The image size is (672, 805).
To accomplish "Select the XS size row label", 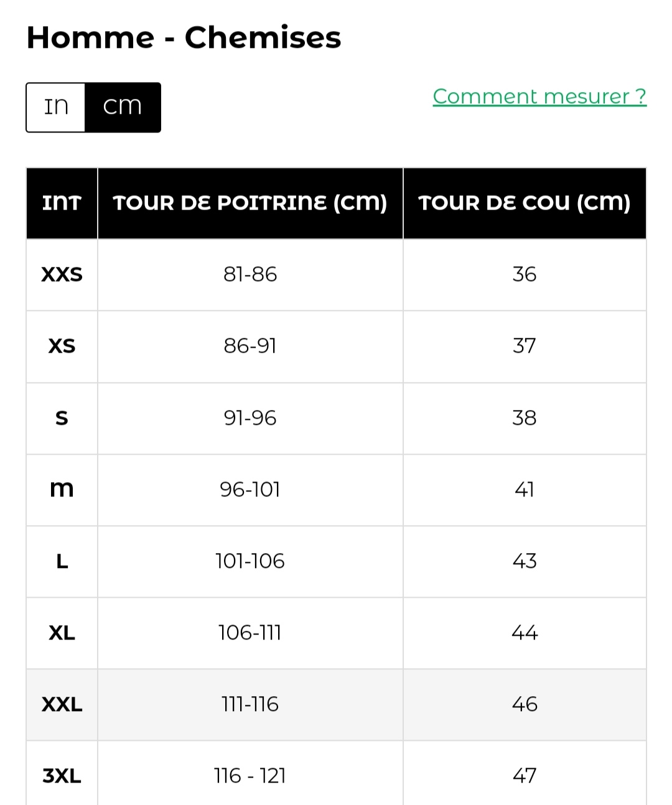I will pyautogui.click(x=62, y=346).
